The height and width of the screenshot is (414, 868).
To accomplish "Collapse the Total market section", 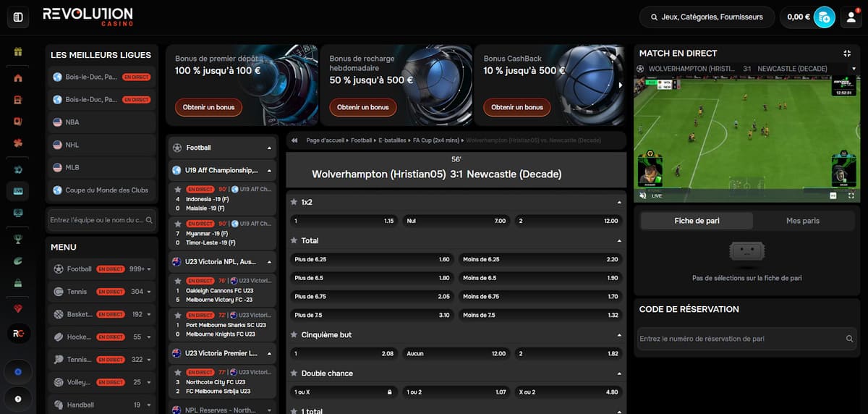I will click(x=619, y=240).
